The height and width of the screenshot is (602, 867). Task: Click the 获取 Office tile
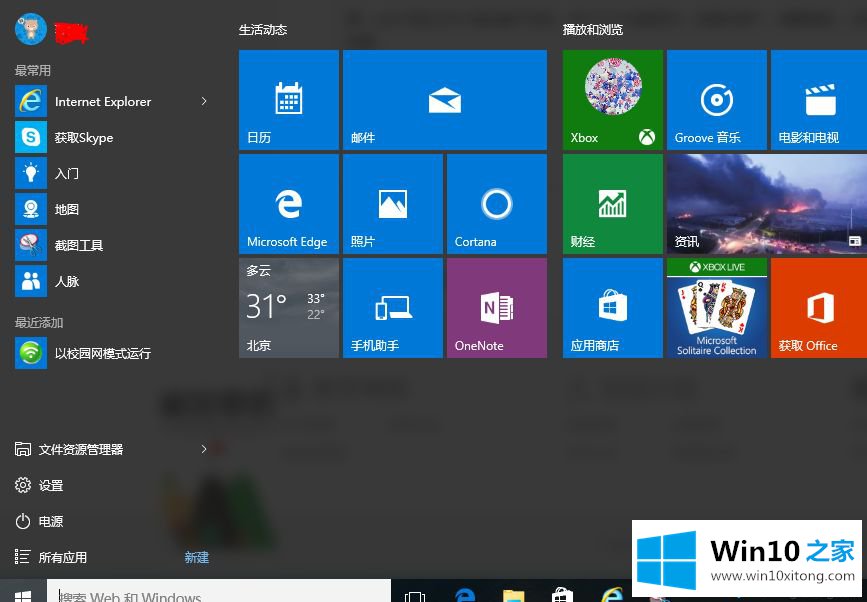tap(818, 308)
